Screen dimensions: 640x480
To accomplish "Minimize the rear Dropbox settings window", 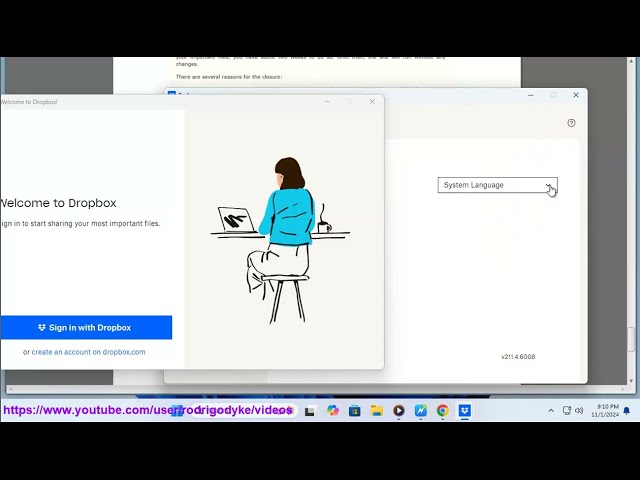I will tap(531, 95).
